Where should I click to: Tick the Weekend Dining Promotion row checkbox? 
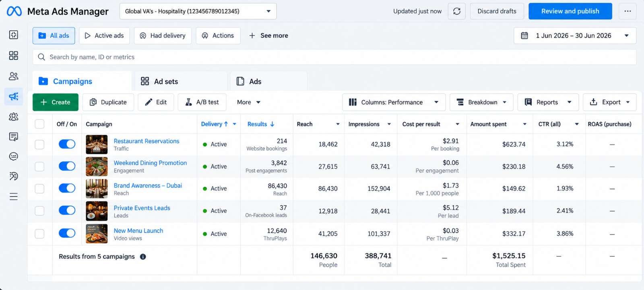[x=39, y=167]
